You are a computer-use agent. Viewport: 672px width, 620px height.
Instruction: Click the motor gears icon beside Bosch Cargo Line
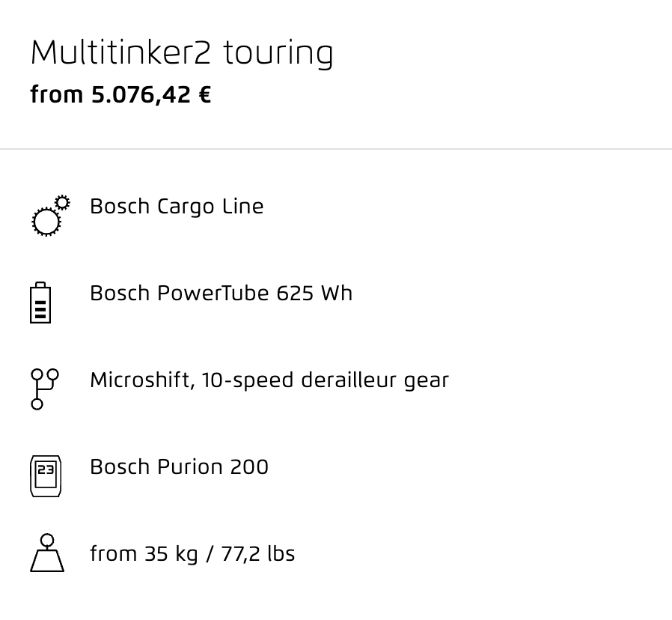pos(51,215)
